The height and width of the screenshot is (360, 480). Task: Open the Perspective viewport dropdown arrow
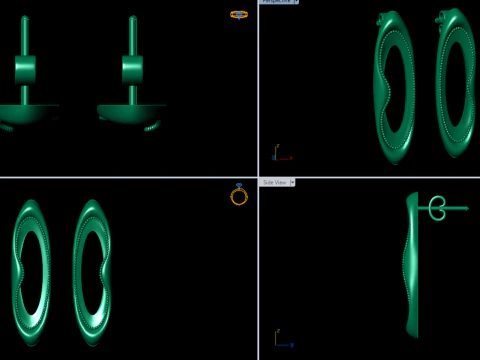tap(296, 1)
